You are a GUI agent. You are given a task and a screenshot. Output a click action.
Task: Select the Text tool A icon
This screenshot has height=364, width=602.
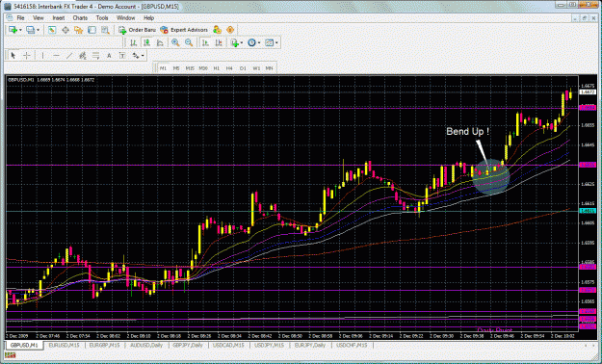click(x=109, y=56)
